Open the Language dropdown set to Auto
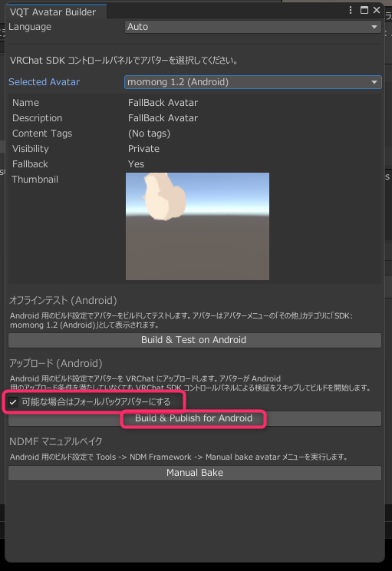Image resolution: width=392 pixels, height=571 pixels. click(x=252, y=27)
